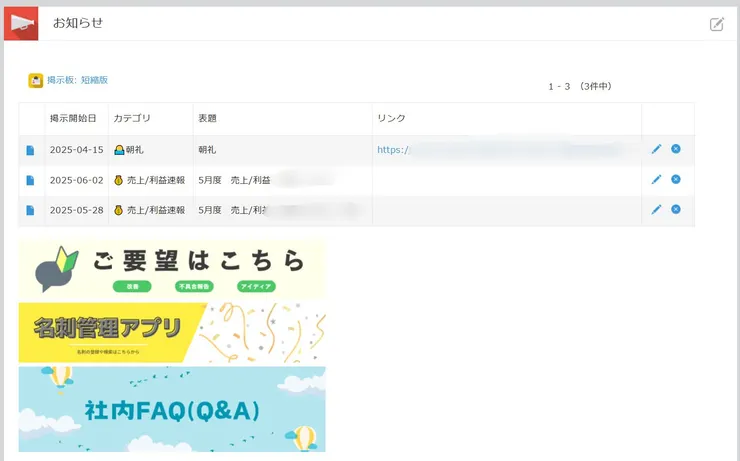740x461 pixels.
Task: Open record details for 2025-05-28 row
Action: point(30,210)
